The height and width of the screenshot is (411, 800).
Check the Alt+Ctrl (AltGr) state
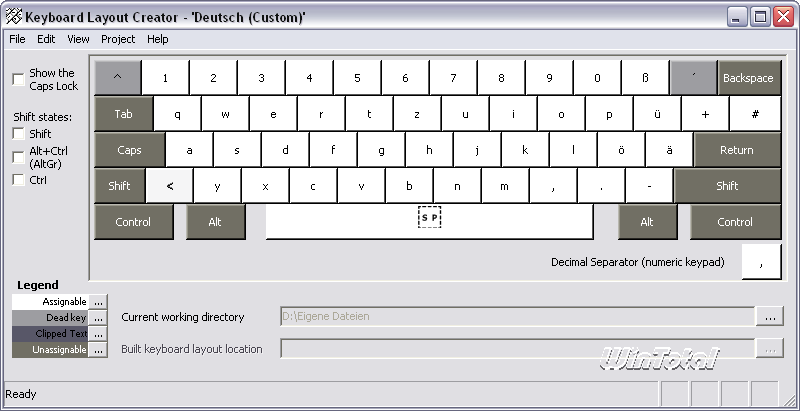18,157
